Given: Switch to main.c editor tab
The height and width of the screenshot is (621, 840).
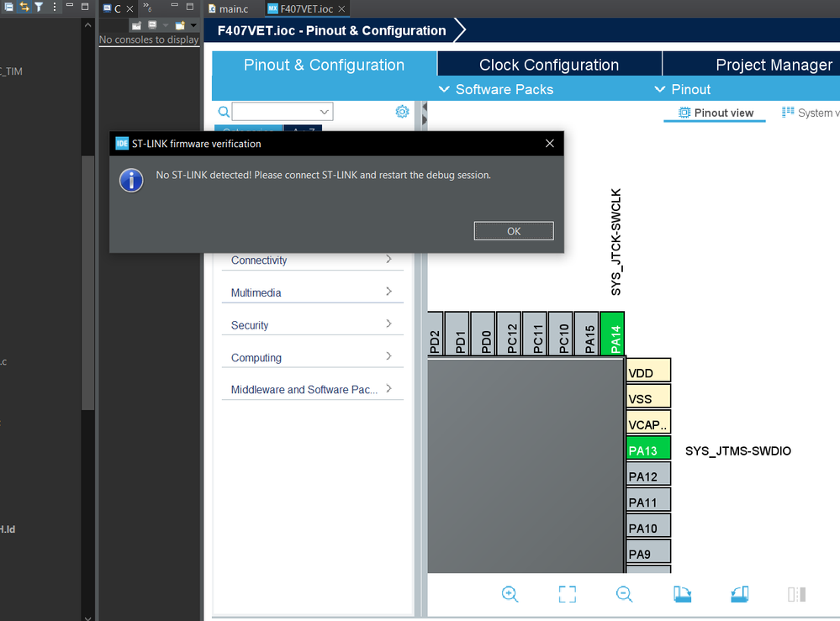Looking at the screenshot, I should 229,9.
